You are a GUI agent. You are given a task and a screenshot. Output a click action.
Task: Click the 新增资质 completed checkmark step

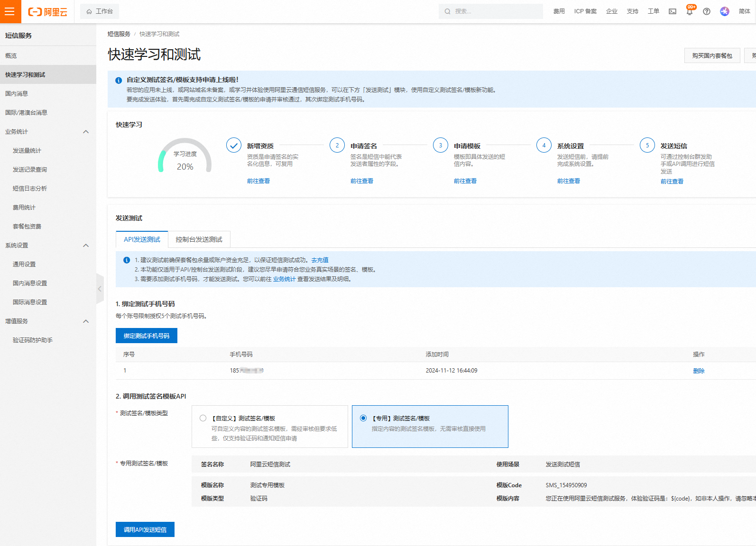(234, 145)
